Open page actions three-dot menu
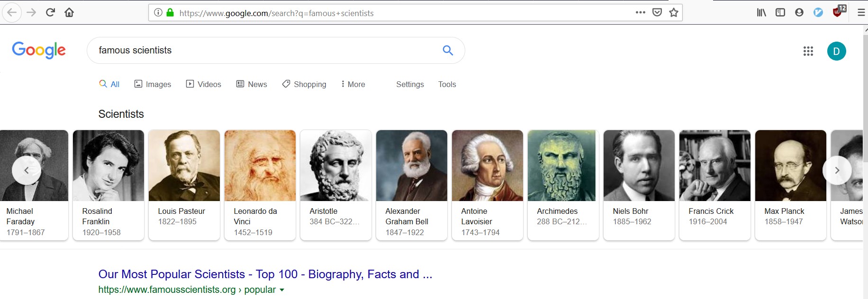Image resolution: width=868 pixels, height=299 pixels. click(x=640, y=13)
